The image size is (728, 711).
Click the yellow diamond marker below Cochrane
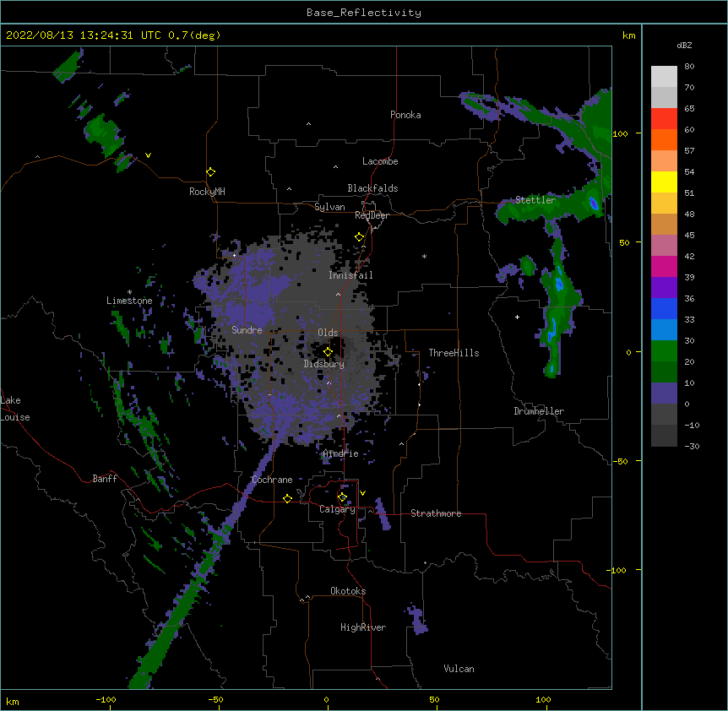coord(287,498)
